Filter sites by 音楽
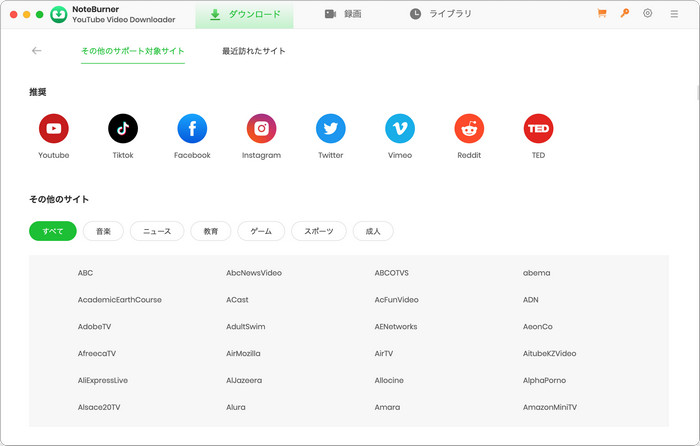 click(103, 231)
